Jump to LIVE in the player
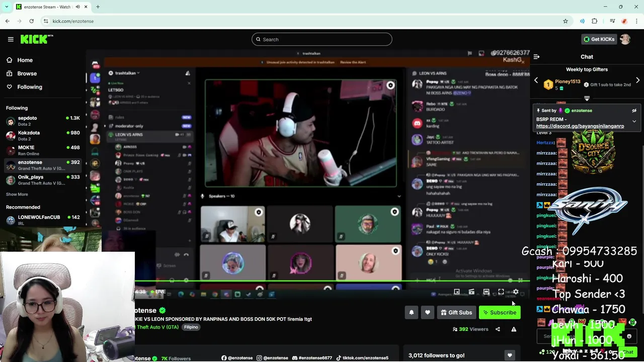 [x=158, y=292]
